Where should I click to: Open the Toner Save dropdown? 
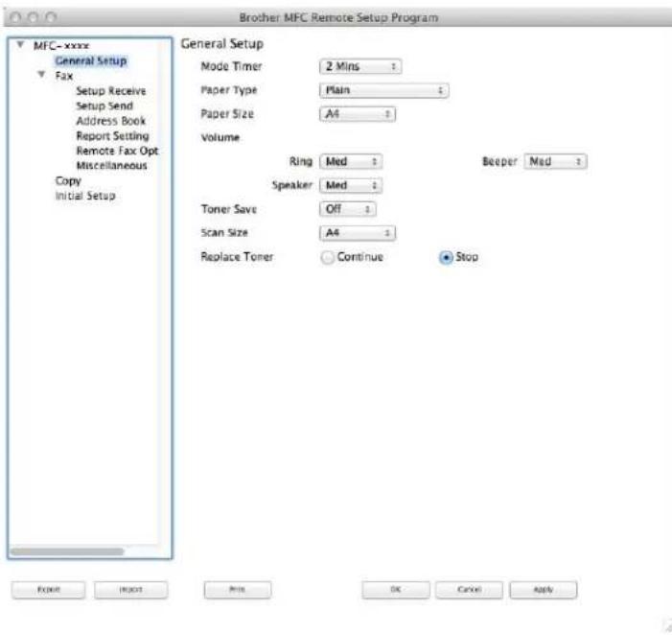tap(348, 209)
